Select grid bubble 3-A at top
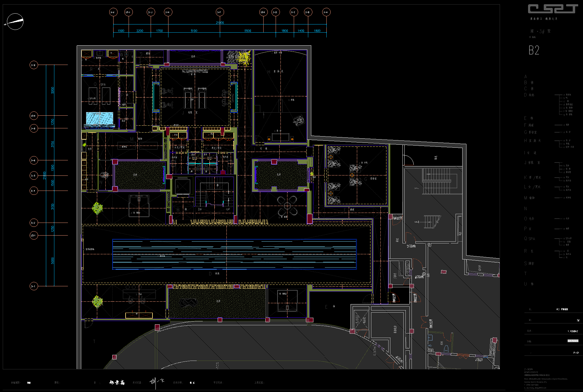The image size is (583, 392). (326, 12)
